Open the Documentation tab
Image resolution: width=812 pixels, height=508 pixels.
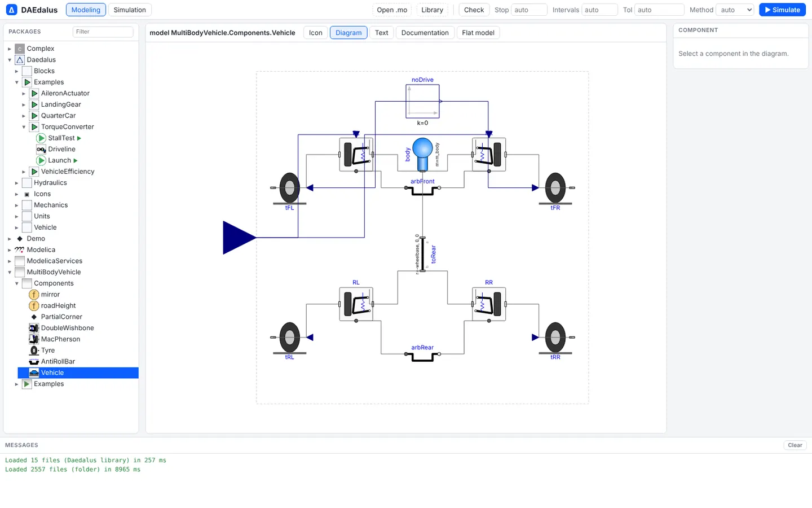coord(425,33)
